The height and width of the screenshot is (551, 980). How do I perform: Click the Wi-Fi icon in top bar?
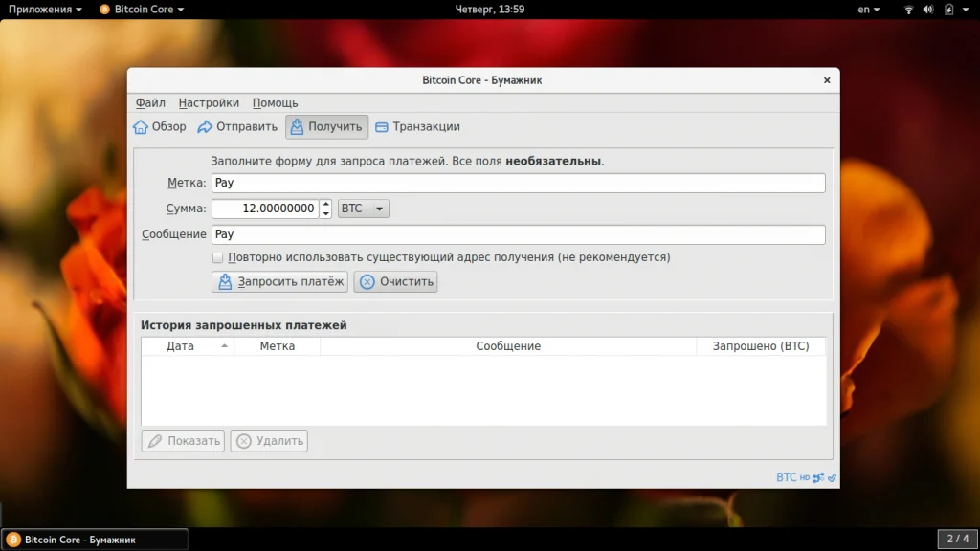909,10
